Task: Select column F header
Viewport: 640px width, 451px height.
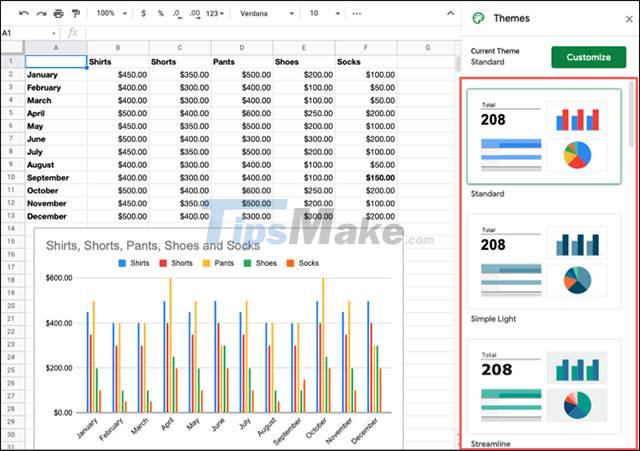Action: 366,48
